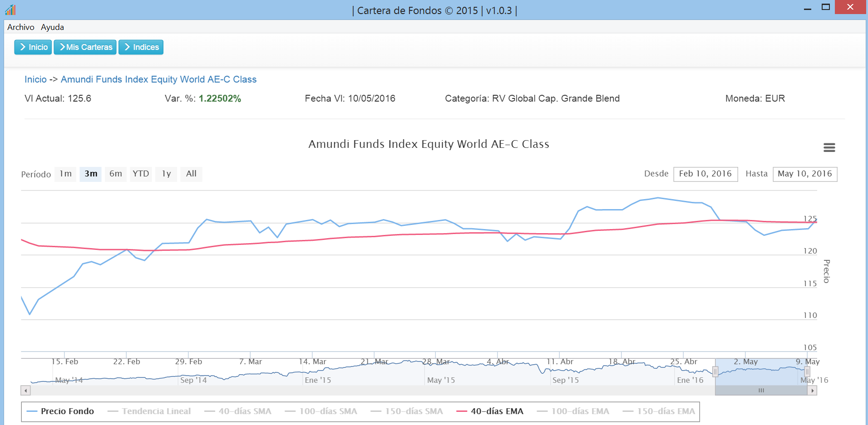Click the chart title text
The height and width of the screenshot is (425, 868).
tap(429, 144)
